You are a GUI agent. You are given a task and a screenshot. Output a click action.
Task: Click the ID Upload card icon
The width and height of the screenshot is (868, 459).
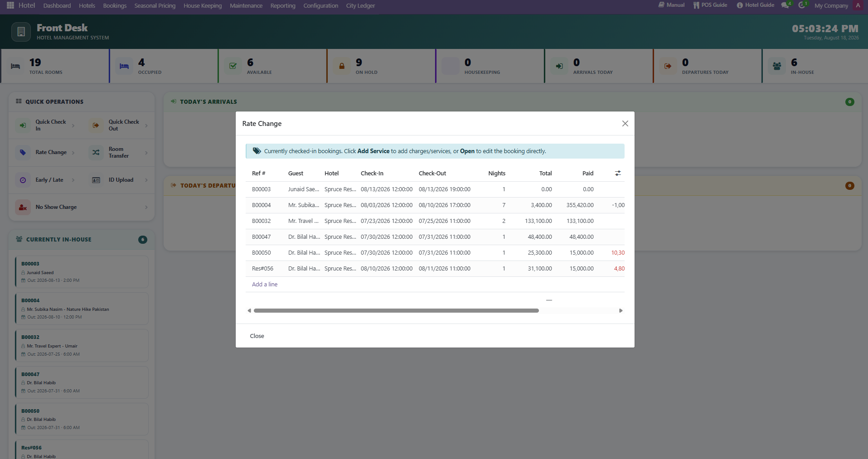point(96,180)
